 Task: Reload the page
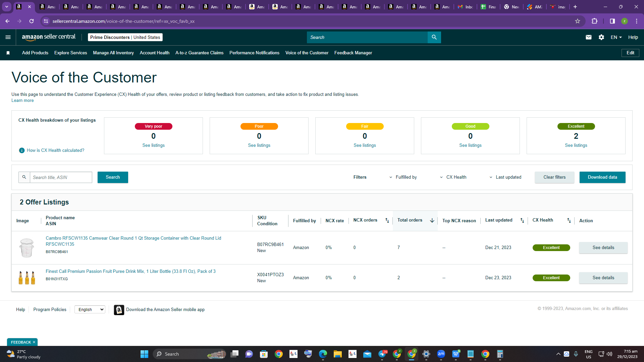pyautogui.click(x=32, y=21)
